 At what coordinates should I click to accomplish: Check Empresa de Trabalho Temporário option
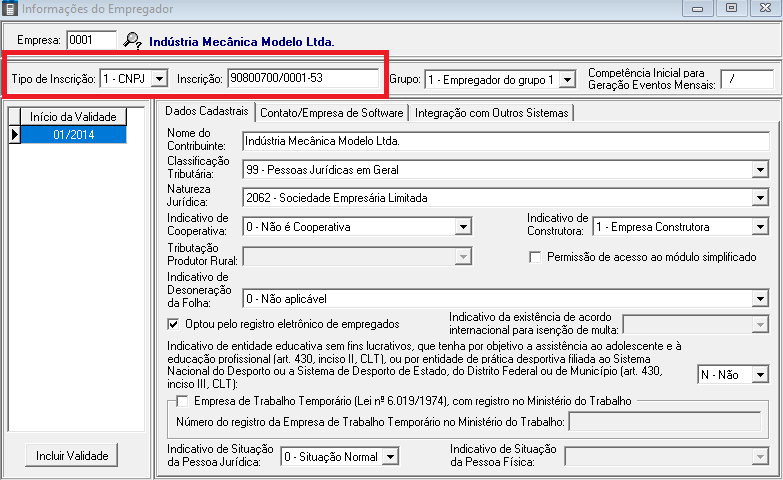click(182, 401)
